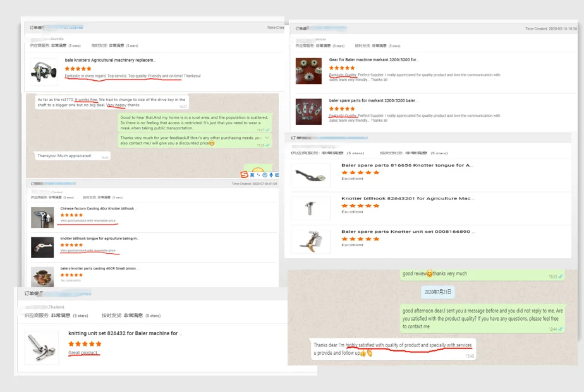This screenshot has width=584, height=392.
Task: Click the emoji in 'good review thanks very much'
Action: click(429, 274)
